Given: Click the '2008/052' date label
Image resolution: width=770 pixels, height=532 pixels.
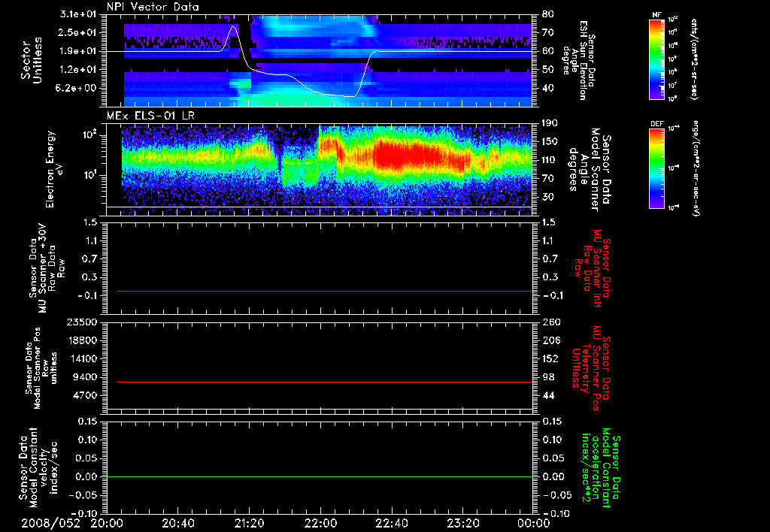Looking at the screenshot, I should click(x=50, y=523).
